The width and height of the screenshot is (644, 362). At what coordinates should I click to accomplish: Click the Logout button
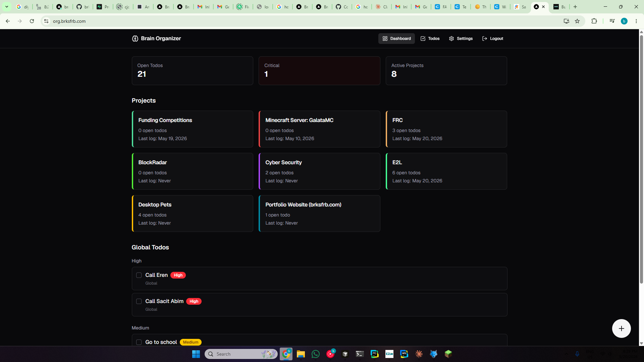coord(492,39)
